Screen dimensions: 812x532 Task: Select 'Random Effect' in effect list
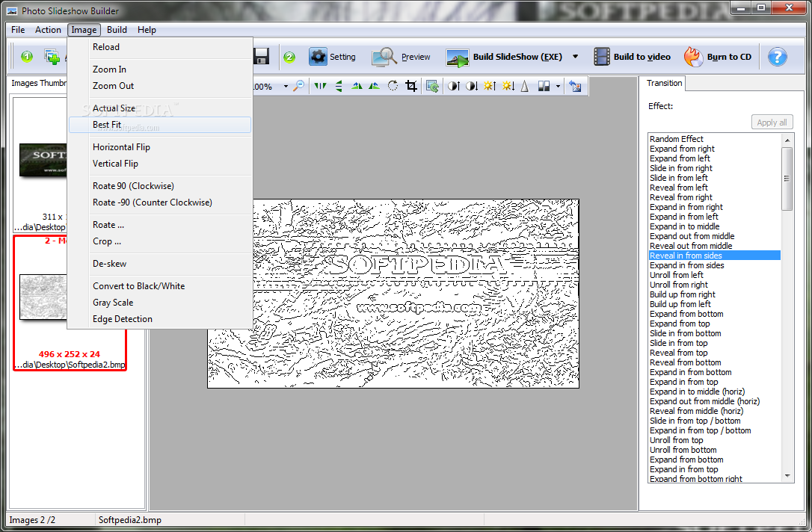(x=715, y=139)
